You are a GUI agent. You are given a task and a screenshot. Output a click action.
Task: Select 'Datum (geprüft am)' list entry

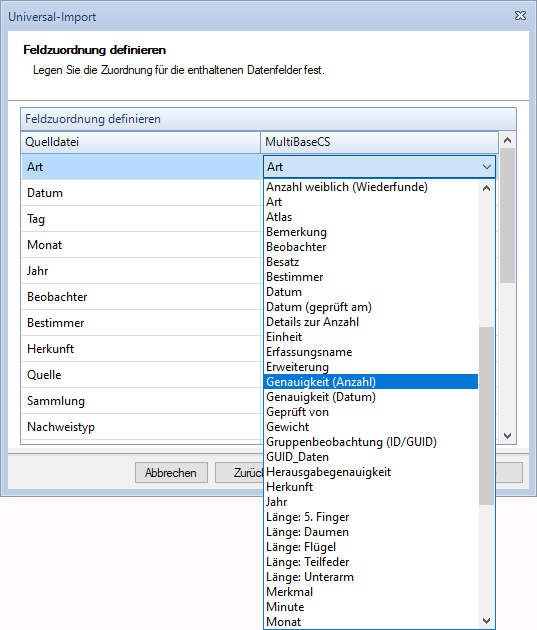pos(371,307)
